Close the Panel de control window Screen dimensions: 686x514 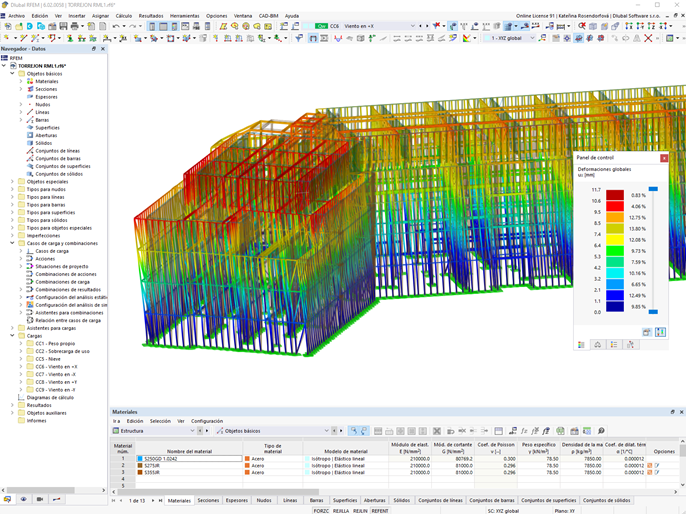pyautogui.click(x=664, y=158)
